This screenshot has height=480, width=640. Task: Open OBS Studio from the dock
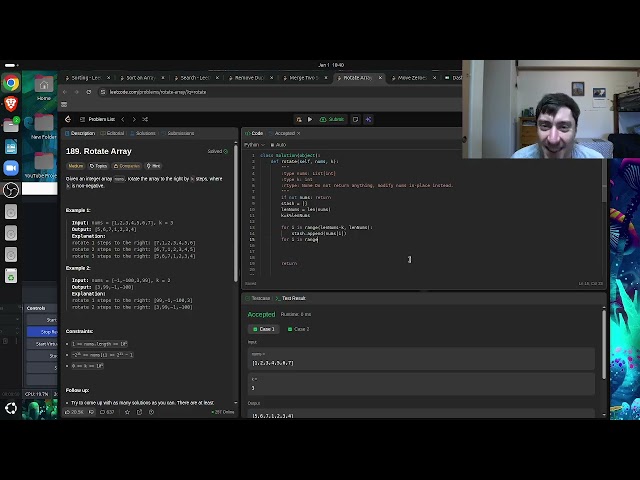(x=11, y=190)
